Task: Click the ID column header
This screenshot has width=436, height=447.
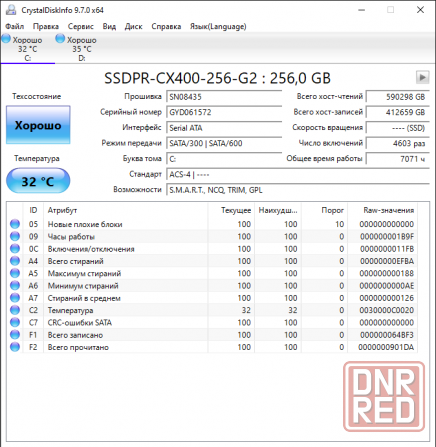Action: click(x=33, y=210)
